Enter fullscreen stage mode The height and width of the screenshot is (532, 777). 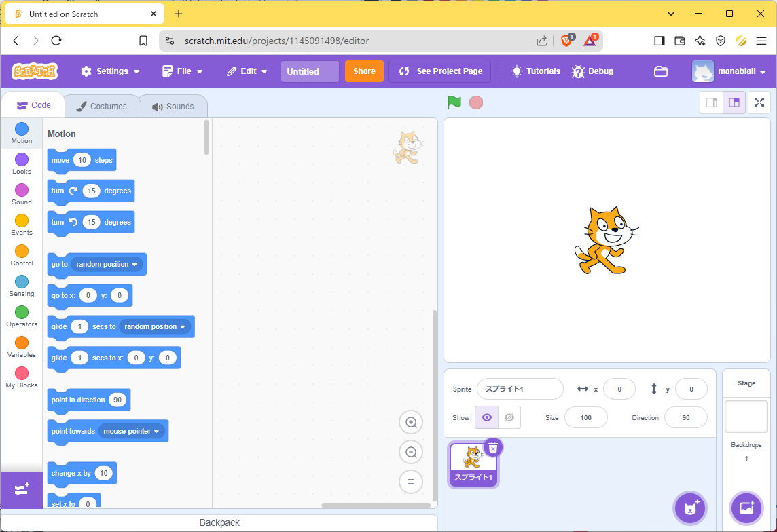coord(759,102)
